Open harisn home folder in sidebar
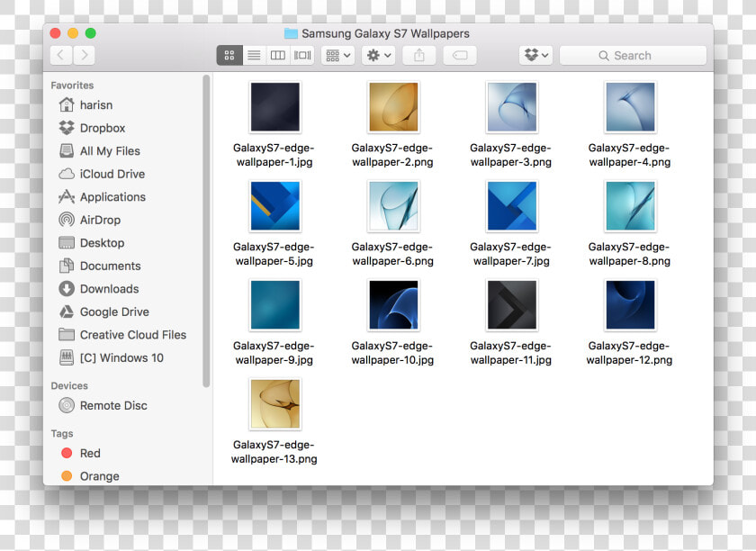 point(85,105)
